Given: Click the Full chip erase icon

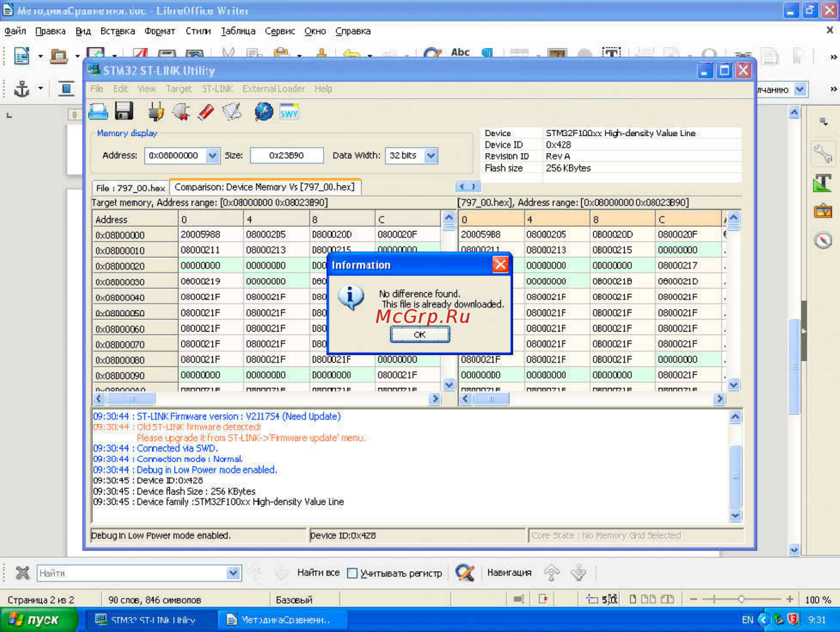Looking at the screenshot, I should point(206,112).
